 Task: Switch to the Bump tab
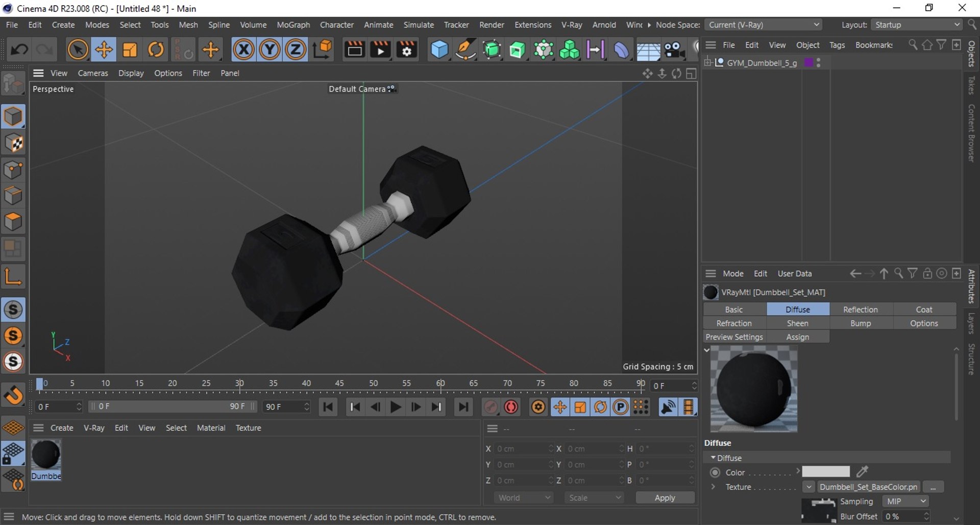tap(861, 323)
